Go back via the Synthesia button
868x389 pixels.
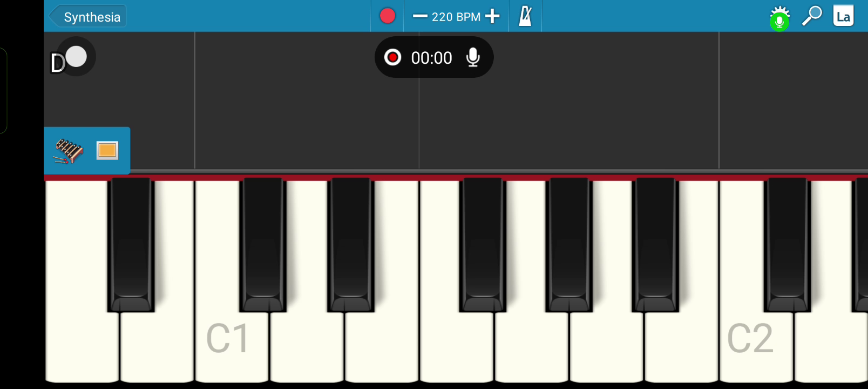87,16
